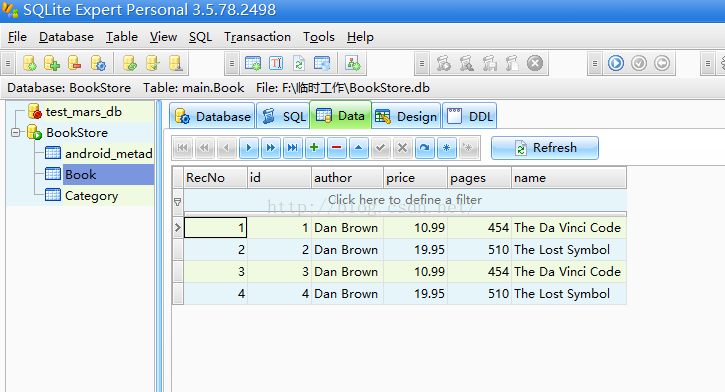
Task: Click the database icon with green link
Action: [130, 63]
